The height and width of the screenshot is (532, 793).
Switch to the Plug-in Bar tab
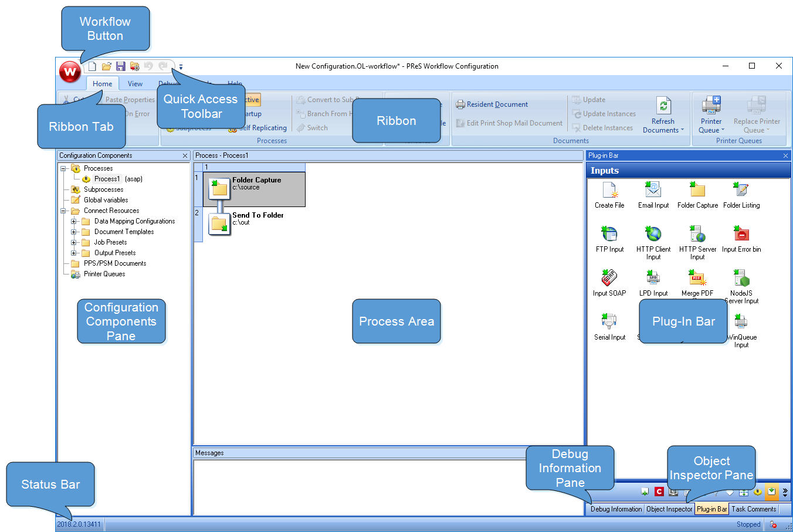[711, 509]
